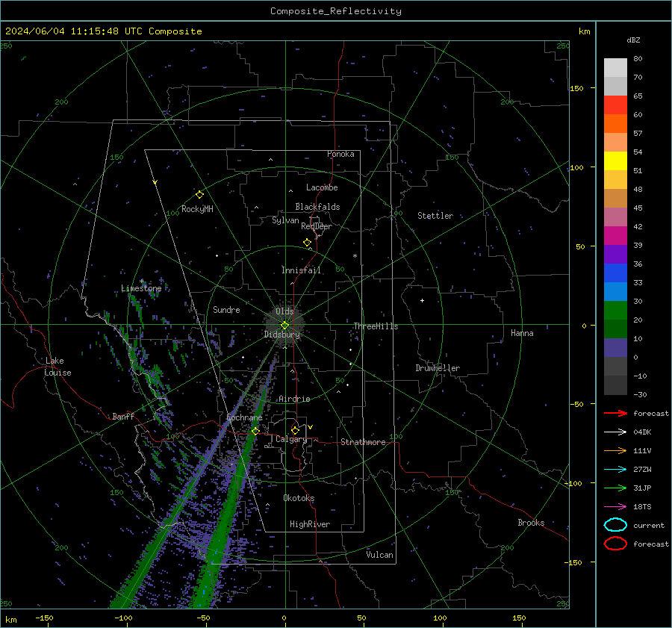
Task: Click the orange 111V arrow legend icon
Action: click(615, 450)
